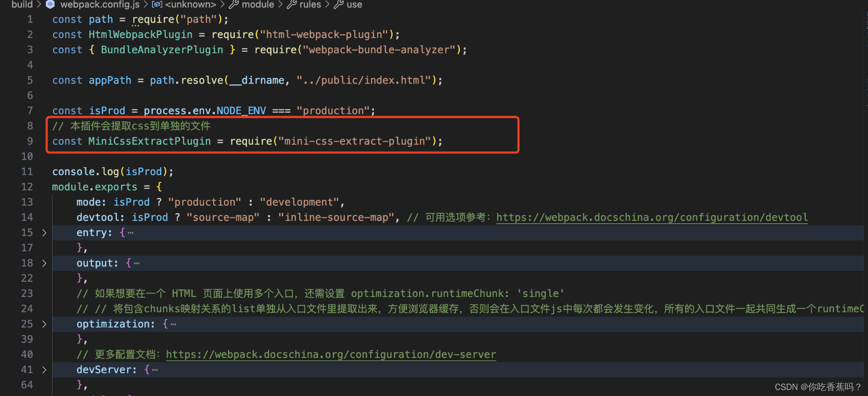868x396 pixels.
Task: Open the webpack.config.js breadcrumb item
Action: tap(100, 5)
